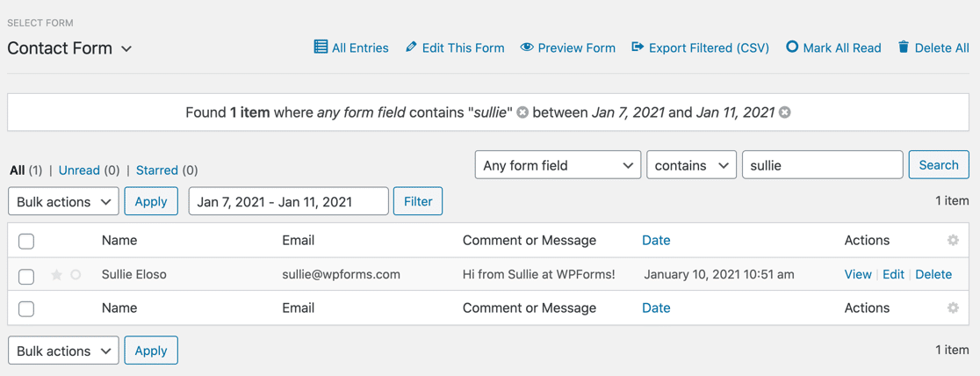Open column settings gear in table footer
Viewport: 980px width, 376px height.
click(953, 307)
